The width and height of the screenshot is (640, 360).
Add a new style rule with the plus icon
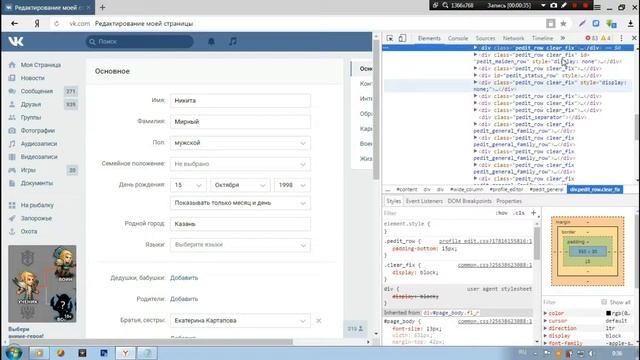click(x=533, y=213)
